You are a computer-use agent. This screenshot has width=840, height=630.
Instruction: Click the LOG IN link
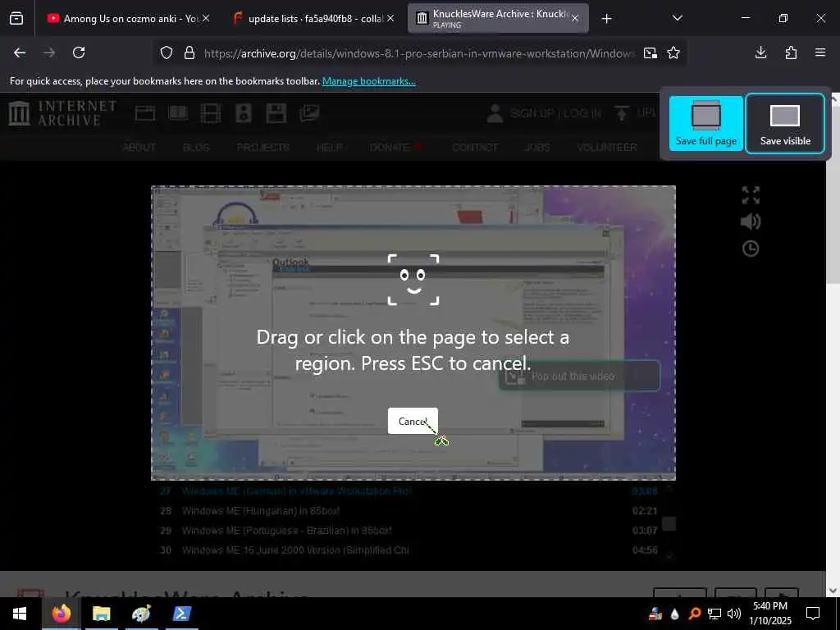tap(582, 113)
